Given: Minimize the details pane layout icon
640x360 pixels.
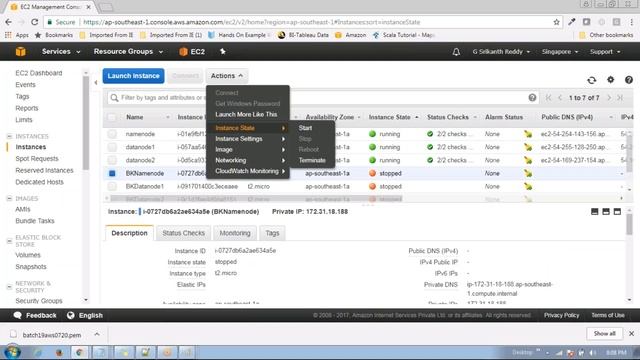Looking at the screenshot, I should tap(595, 211).
